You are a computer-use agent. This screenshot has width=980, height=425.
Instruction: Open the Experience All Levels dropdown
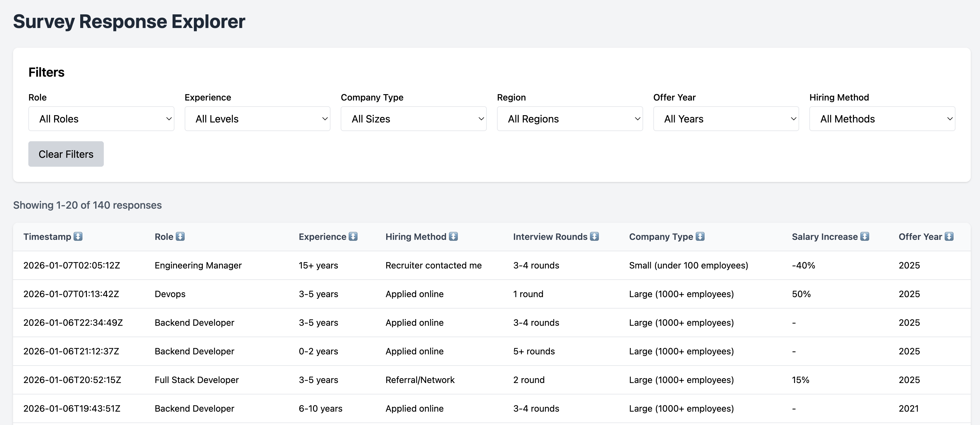point(257,119)
